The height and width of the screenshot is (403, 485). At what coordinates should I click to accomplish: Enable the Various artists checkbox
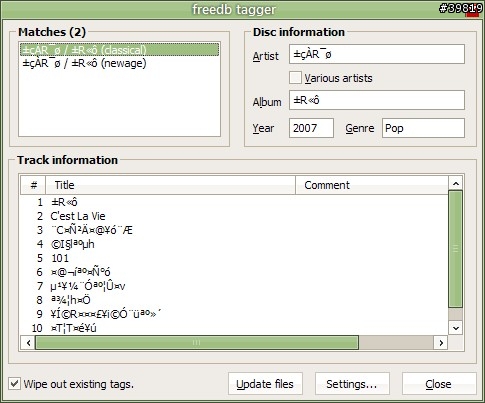[x=295, y=78]
